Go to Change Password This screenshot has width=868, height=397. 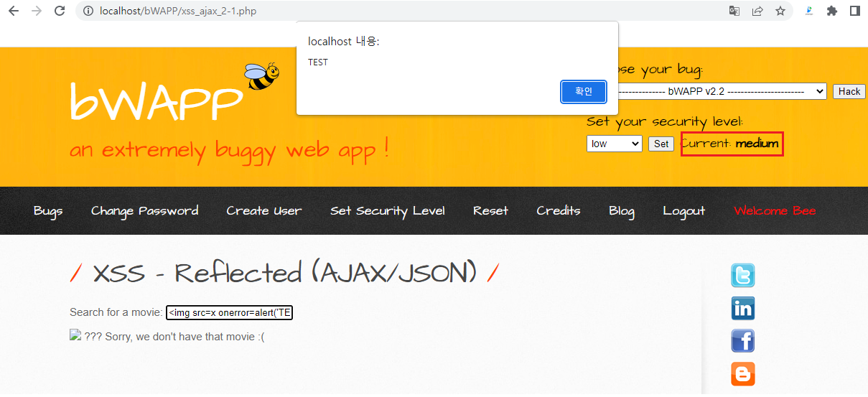pyautogui.click(x=145, y=210)
